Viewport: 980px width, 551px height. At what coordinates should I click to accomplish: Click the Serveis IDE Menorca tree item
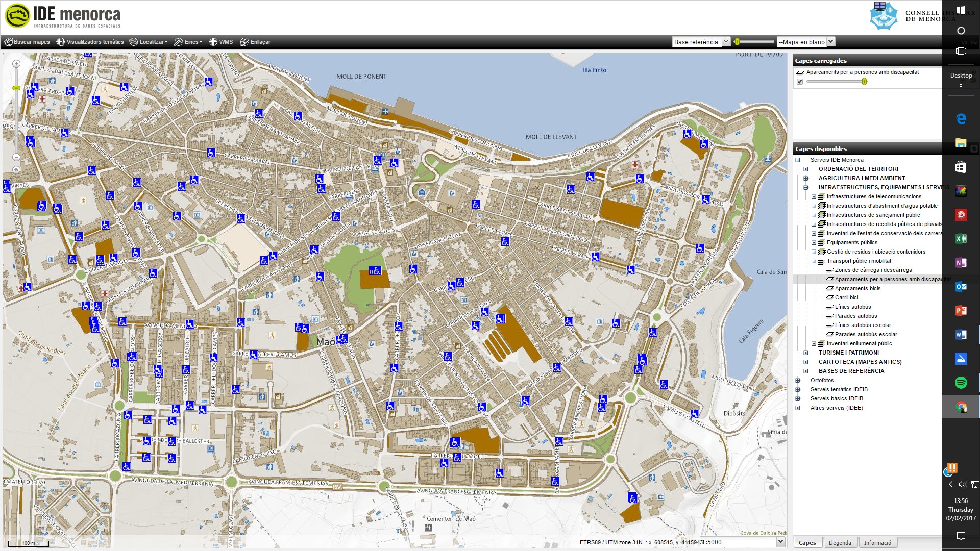click(837, 160)
